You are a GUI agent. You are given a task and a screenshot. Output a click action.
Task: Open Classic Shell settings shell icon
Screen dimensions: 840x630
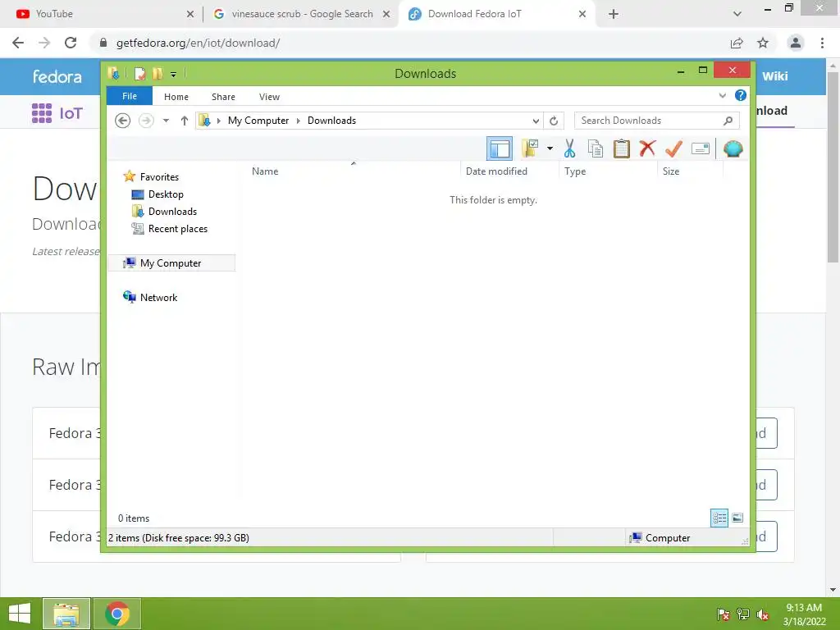point(733,148)
